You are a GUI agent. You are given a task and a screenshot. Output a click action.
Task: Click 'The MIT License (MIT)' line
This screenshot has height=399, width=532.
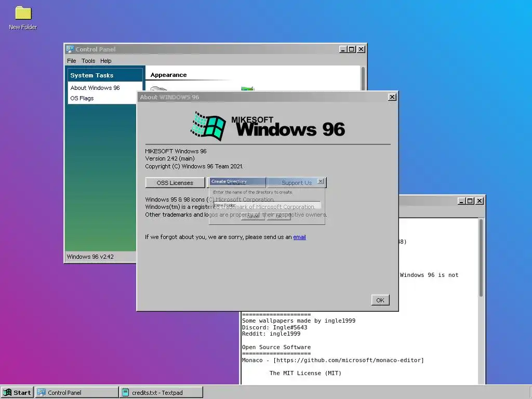tap(305, 373)
